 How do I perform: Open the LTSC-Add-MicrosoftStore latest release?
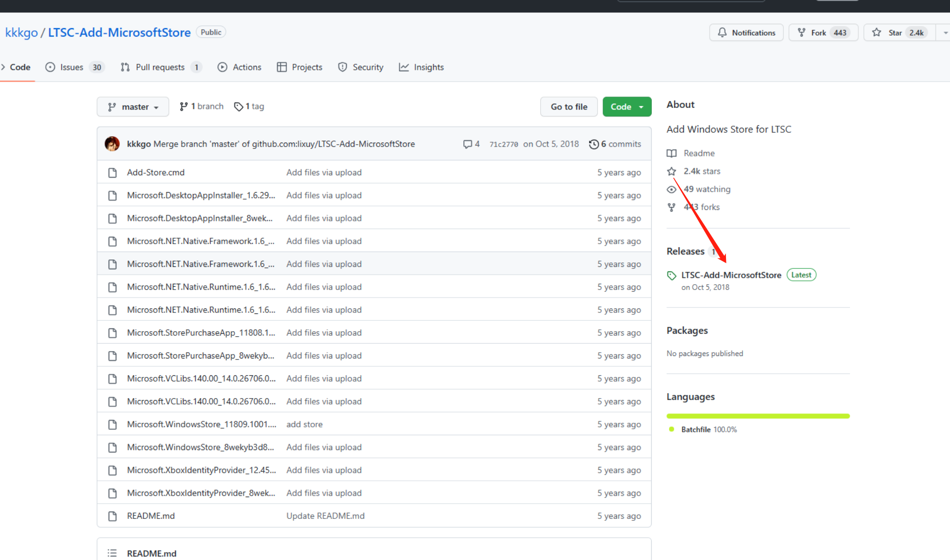tap(731, 275)
